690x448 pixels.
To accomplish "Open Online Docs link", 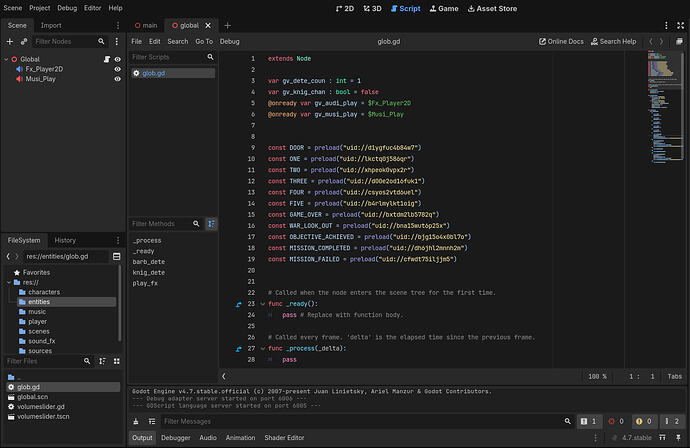I will tap(561, 41).
